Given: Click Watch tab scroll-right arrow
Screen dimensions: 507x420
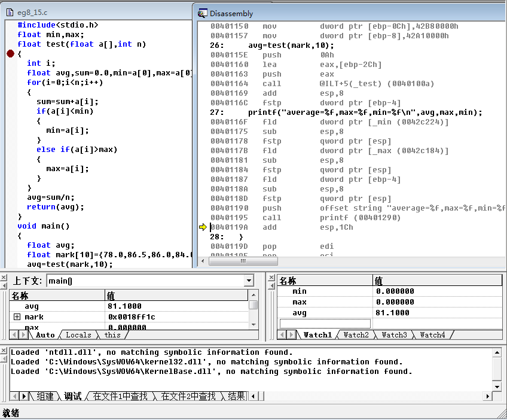Looking at the screenshot, I should click(x=292, y=334).
